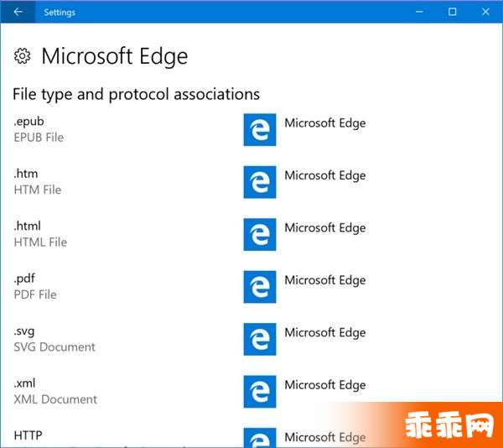Select the .svg SVG Document entry
The image size is (503, 448).
click(x=54, y=339)
